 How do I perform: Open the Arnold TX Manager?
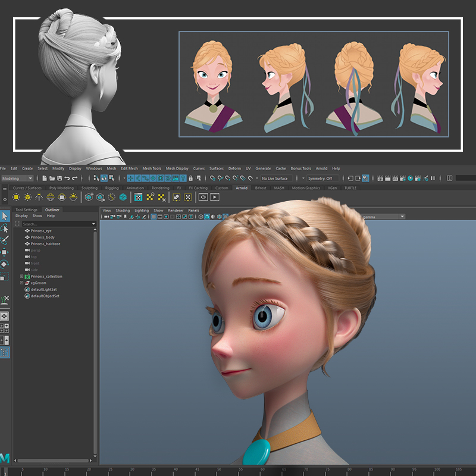139,198
